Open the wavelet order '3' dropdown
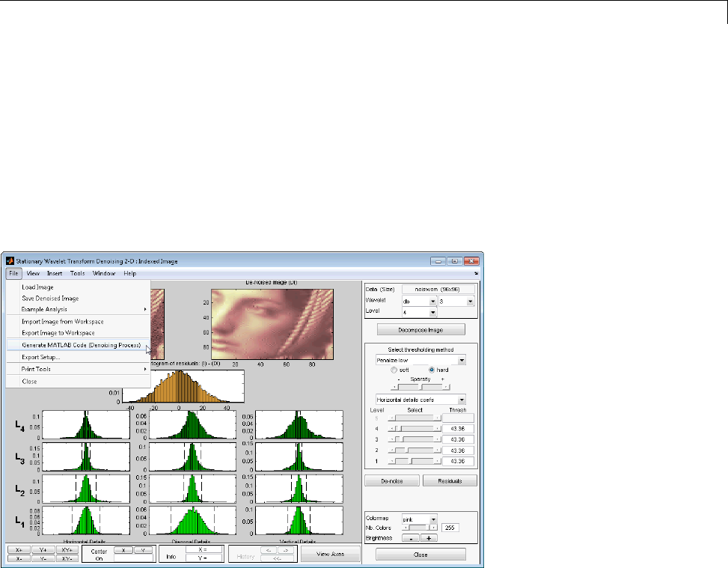Viewport: 728px width, 568px height. coord(456,302)
